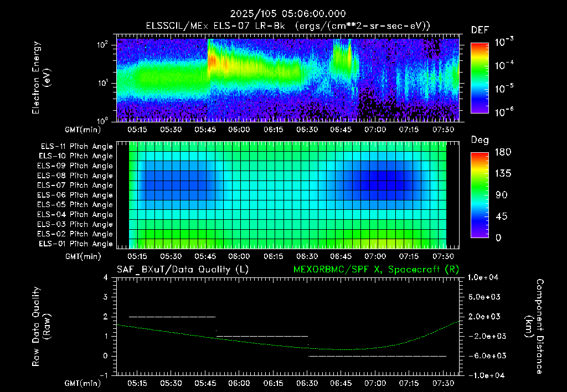Click the 10⁰ tick on the energy axis
The height and width of the screenshot is (392, 567).
coord(102,120)
